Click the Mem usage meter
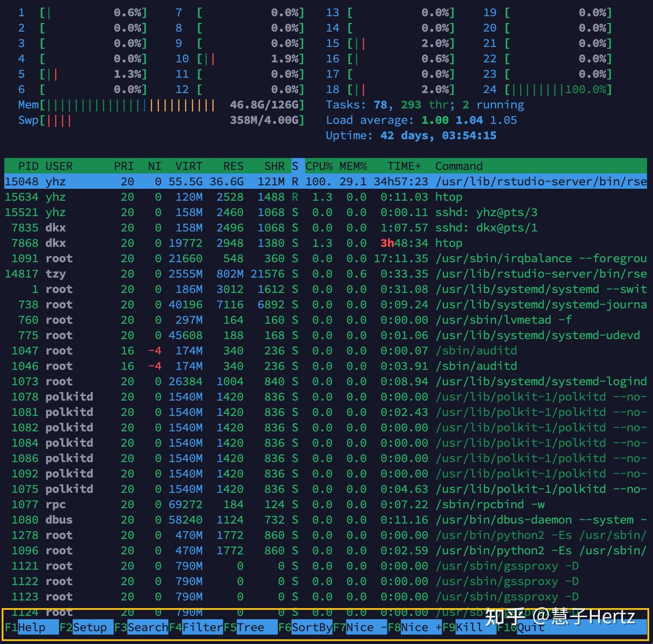This screenshot has height=644, width=653. [128, 105]
